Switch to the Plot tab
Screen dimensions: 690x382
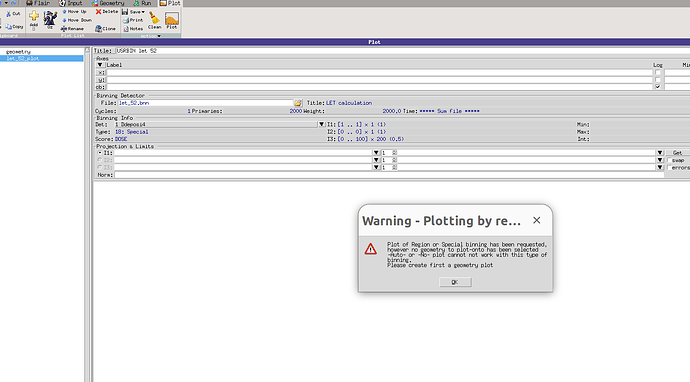(170, 3)
